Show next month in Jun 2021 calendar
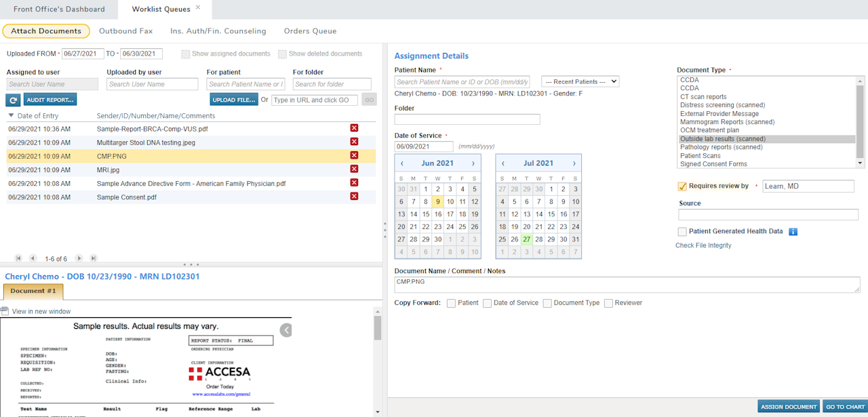This screenshot has height=417, width=868. tap(473, 163)
